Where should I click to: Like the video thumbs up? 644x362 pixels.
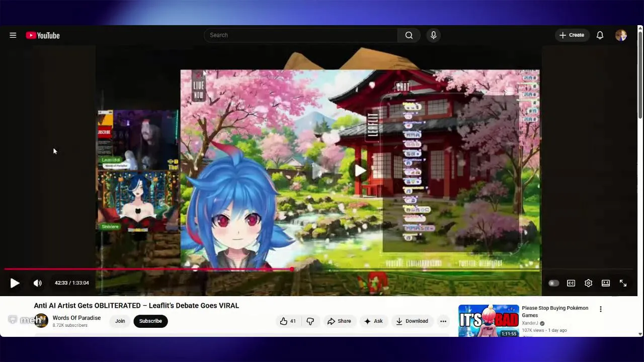[x=288, y=321]
